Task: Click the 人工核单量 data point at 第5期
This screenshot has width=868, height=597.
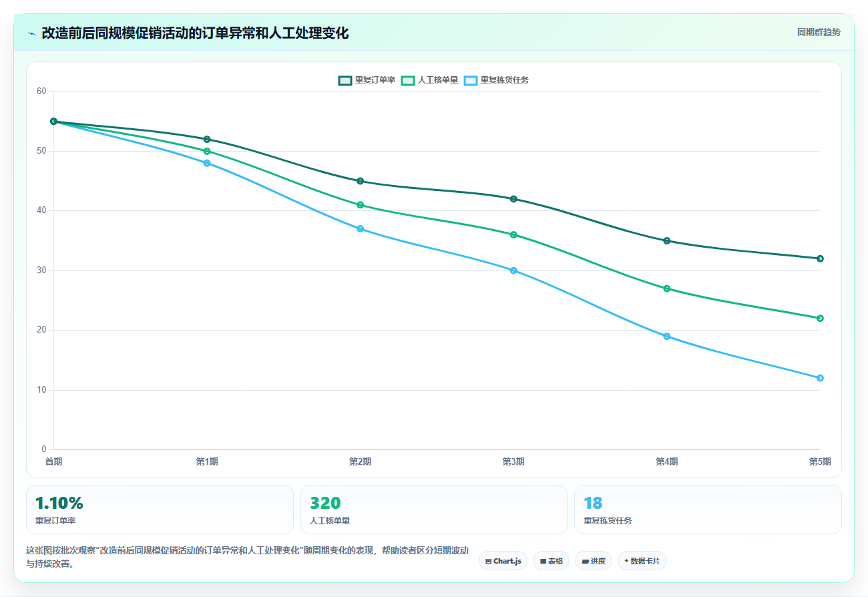Action: click(820, 319)
